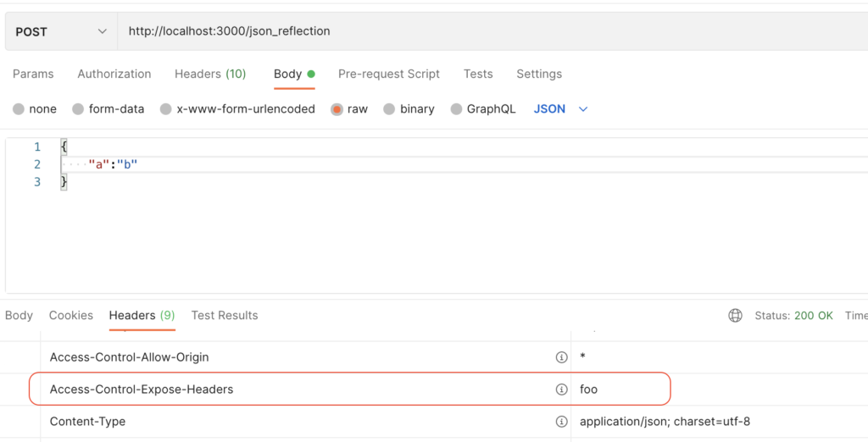Click the application/json; charset=utf-8 value

pos(665,422)
